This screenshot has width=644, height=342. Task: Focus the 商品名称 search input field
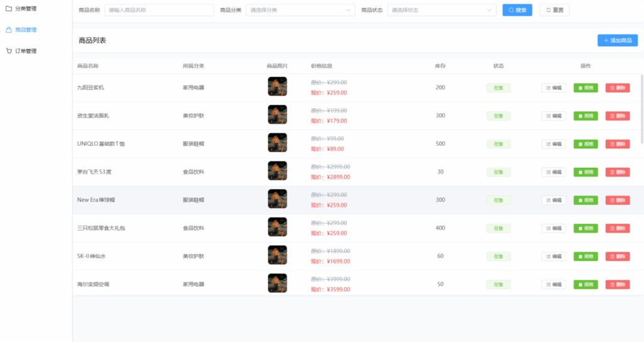click(159, 10)
